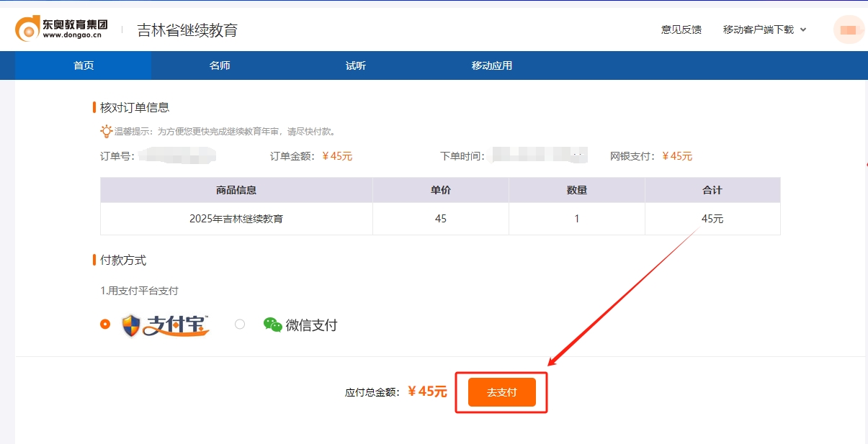The height and width of the screenshot is (444, 868).
Task: Click the 2025年吉林继续教育 product row
Action: coord(235,218)
